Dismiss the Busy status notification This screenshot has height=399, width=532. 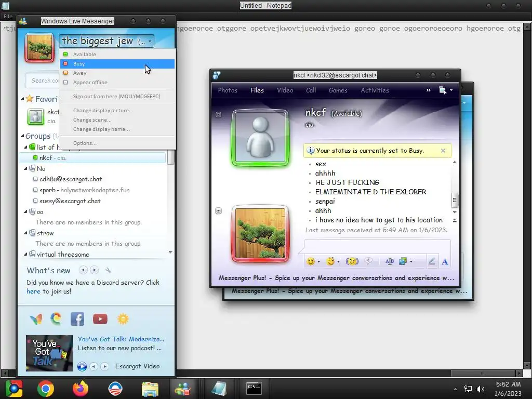(443, 151)
